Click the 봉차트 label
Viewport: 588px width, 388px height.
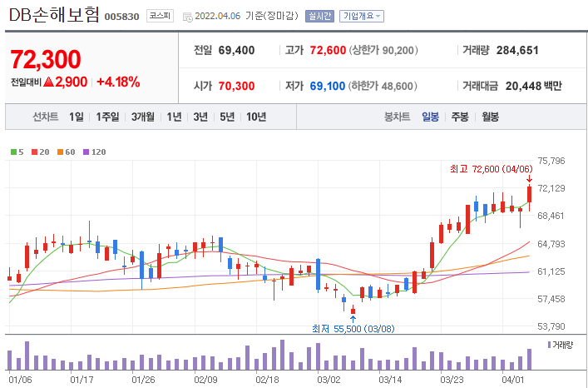click(398, 117)
